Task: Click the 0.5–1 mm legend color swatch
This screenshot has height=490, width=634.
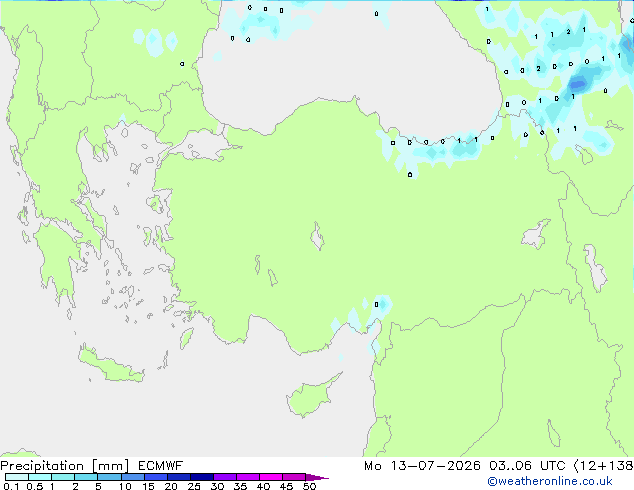Action: [40, 477]
